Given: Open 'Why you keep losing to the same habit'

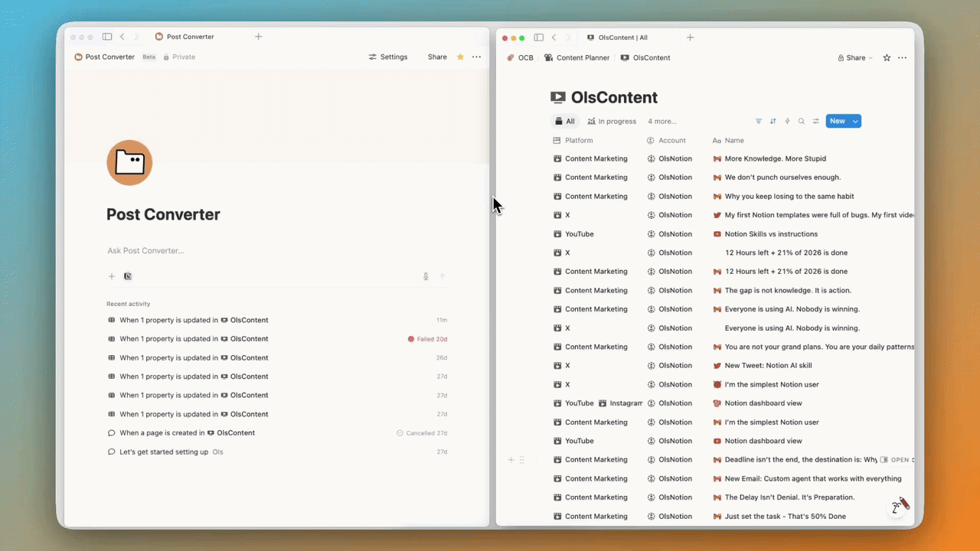Looking at the screenshot, I should click(789, 196).
